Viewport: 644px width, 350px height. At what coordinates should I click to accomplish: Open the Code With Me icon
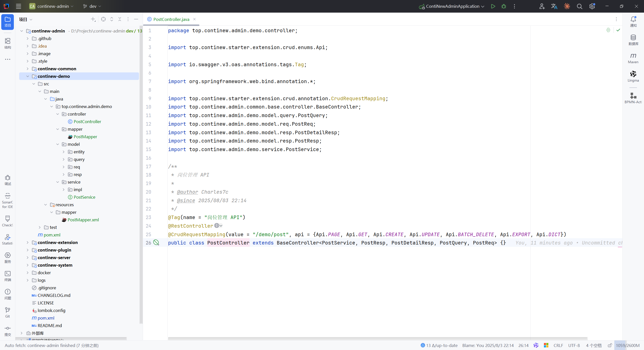[x=542, y=6]
